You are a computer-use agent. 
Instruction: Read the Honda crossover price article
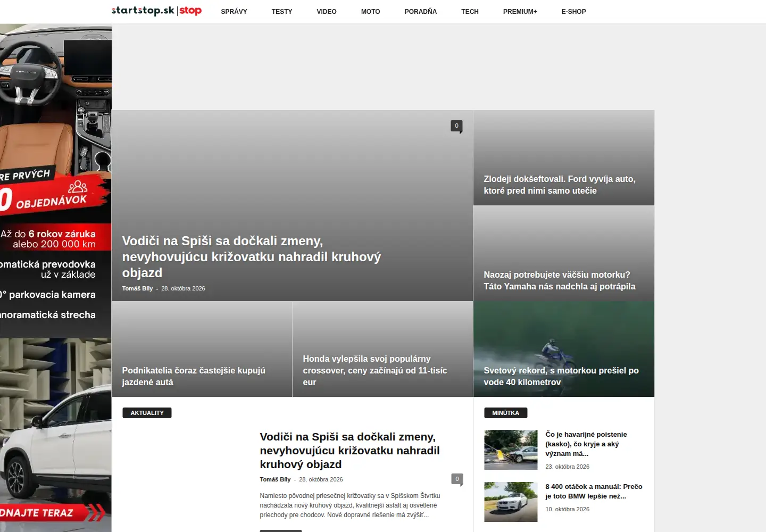[x=375, y=370]
